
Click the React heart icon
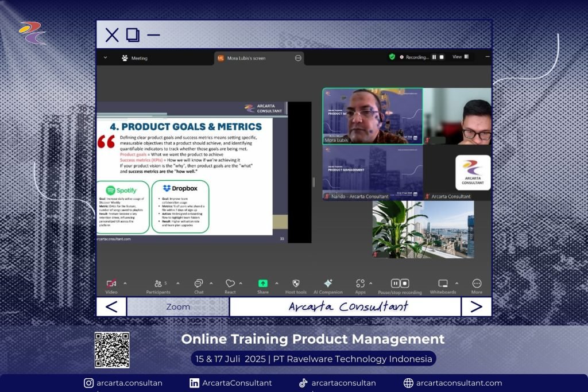[x=230, y=284]
